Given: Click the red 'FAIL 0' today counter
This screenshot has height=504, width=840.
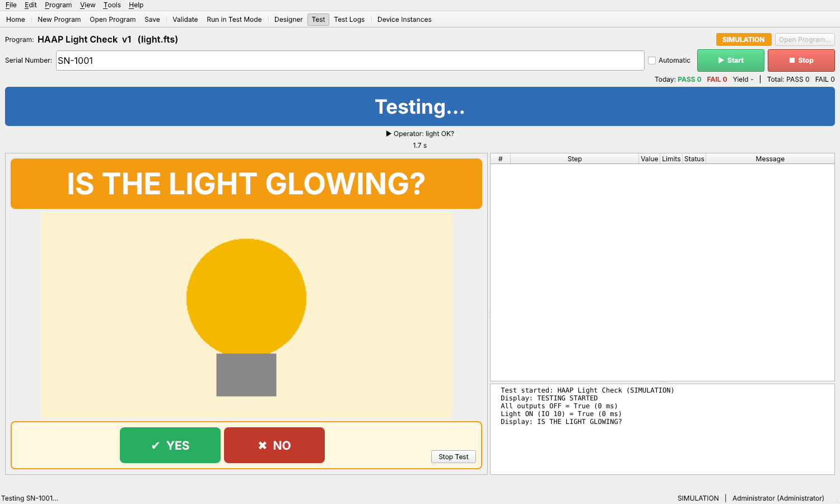Looking at the screenshot, I should 717,80.
